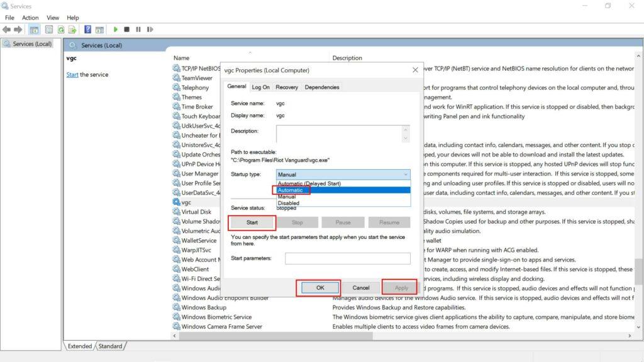644x362 pixels.
Task: Click the Back arrow toolbar icon
Action: 6,30
